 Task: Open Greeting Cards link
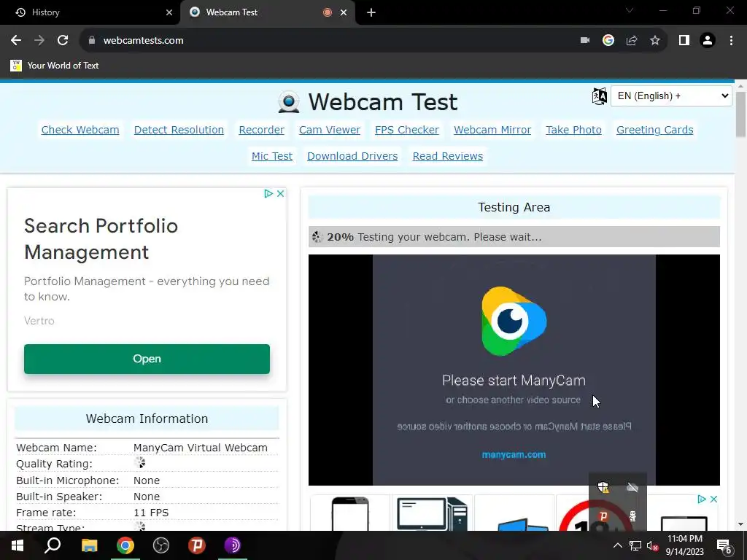655,130
